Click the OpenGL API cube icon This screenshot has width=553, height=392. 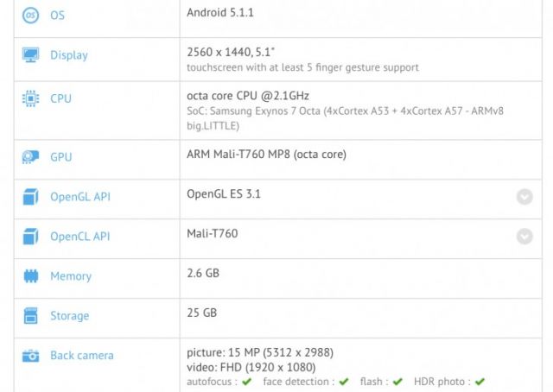point(31,197)
